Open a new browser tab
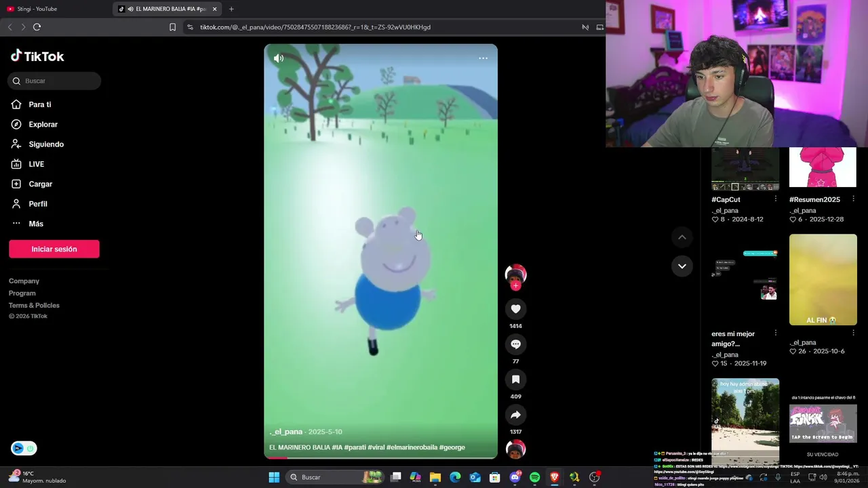The height and width of the screenshot is (488, 868). (231, 9)
